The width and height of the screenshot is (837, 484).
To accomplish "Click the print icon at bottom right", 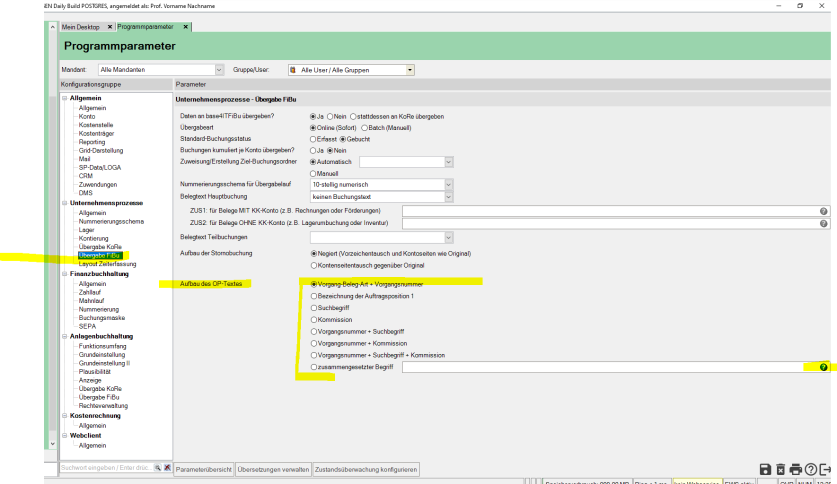I will pyautogui.click(x=795, y=469).
